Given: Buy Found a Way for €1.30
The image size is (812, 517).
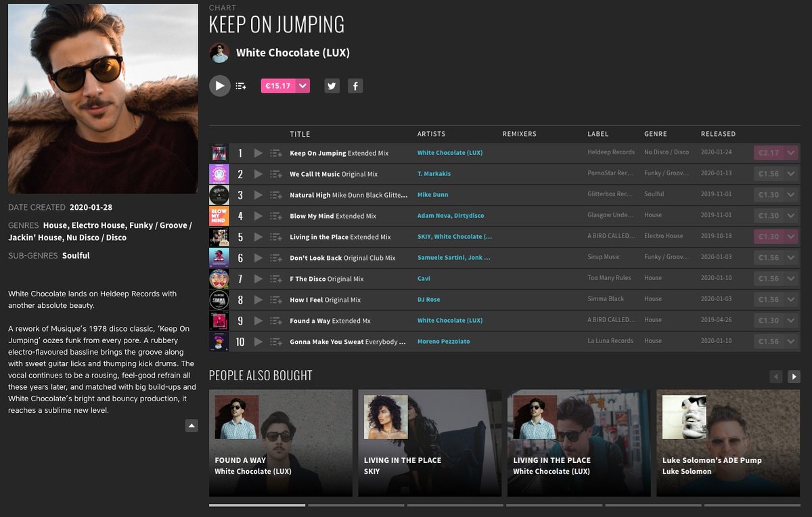Looking at the screenshot, I should point(768,321).
